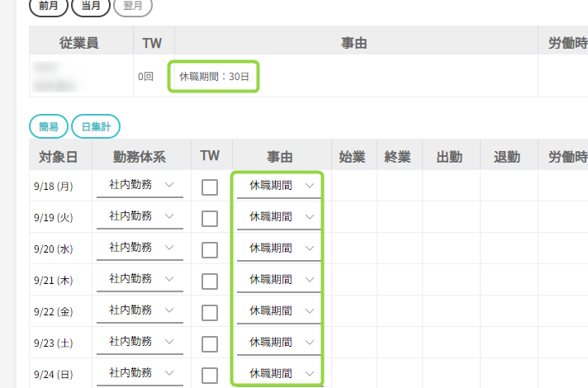Open 事由 dropdown for 9/19 (火)
588x388 pixels.
[278, 218]
